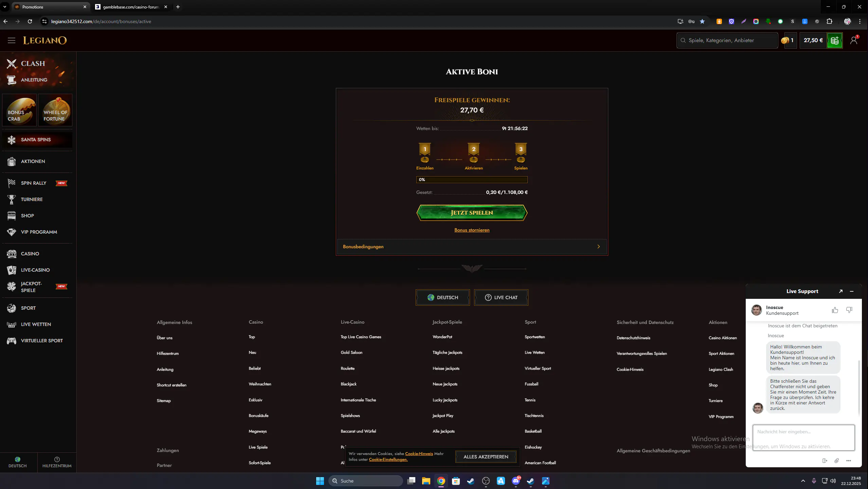Open the Bonus Crab game tile

19,110
